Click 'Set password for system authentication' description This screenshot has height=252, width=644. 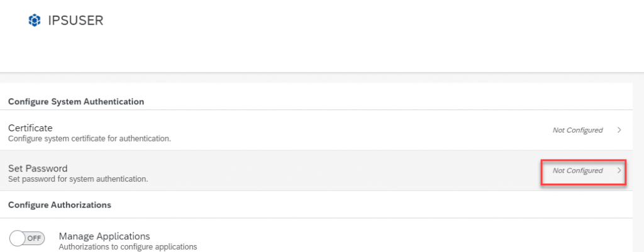(78, 179)
